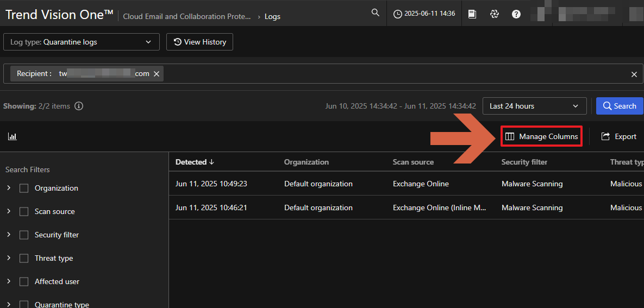
Task: Expand the Security filter tree item
Action: click(x=9, y=235)
